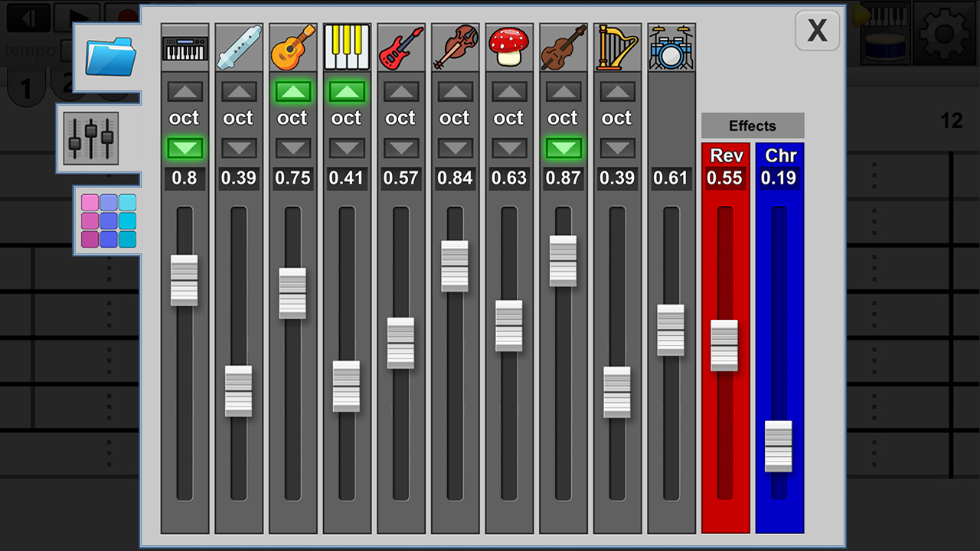Toggle octave down on the synth channel
Viewport: 980px width, 551px height.
[185, 148]
